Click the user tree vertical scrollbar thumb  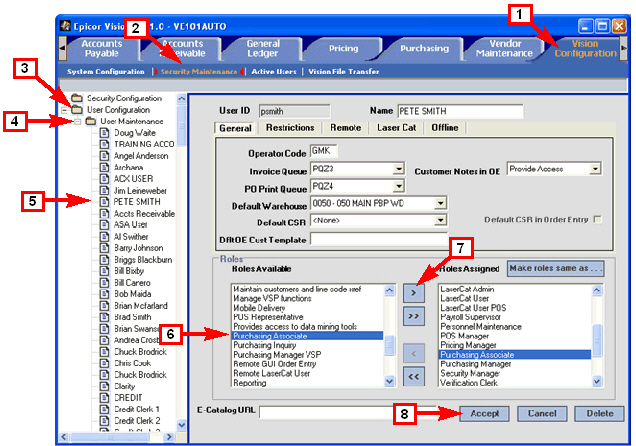click(x=181, y=126)
